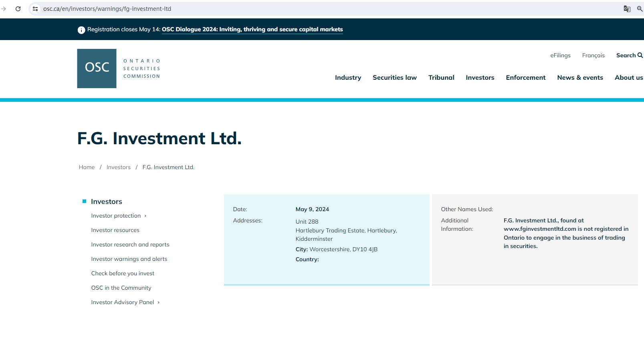Click the Worcestershire, DY10 4JB text
644x339 pixels.
click(x=343, y=249)
